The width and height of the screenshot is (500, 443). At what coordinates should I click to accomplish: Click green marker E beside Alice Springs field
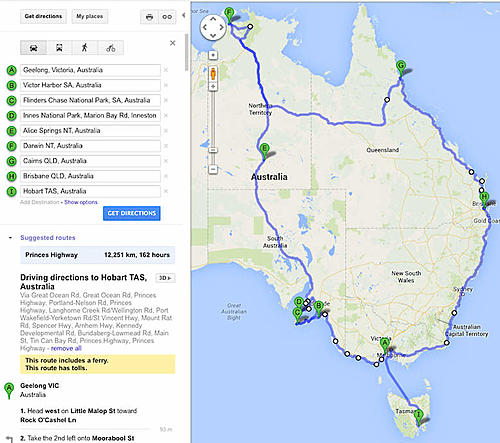[11, 131]
